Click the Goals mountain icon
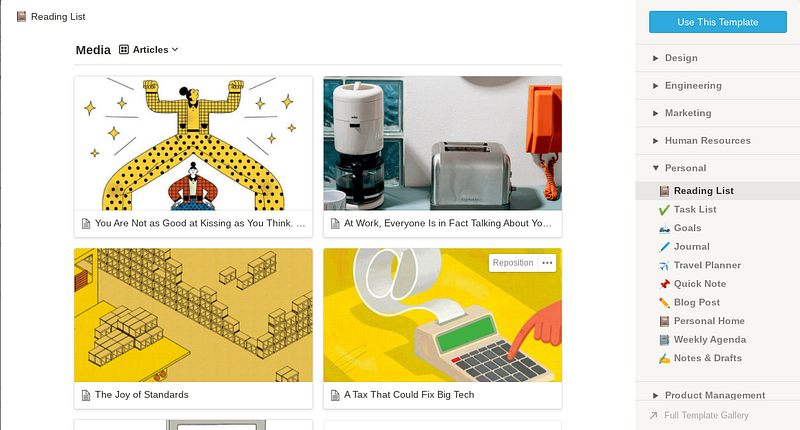 [664, 228]
